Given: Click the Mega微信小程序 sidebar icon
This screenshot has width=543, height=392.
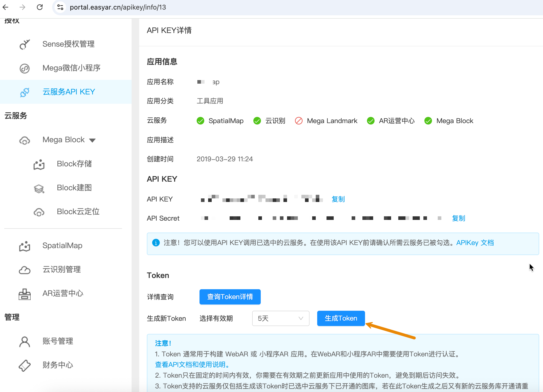Looking at the screenshot, I should [24, 68].
